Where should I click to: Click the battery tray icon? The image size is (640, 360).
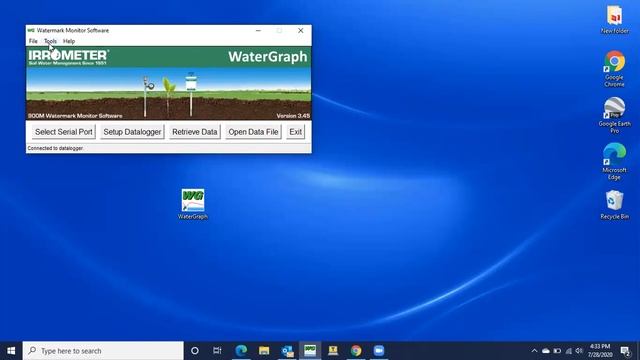557,351
